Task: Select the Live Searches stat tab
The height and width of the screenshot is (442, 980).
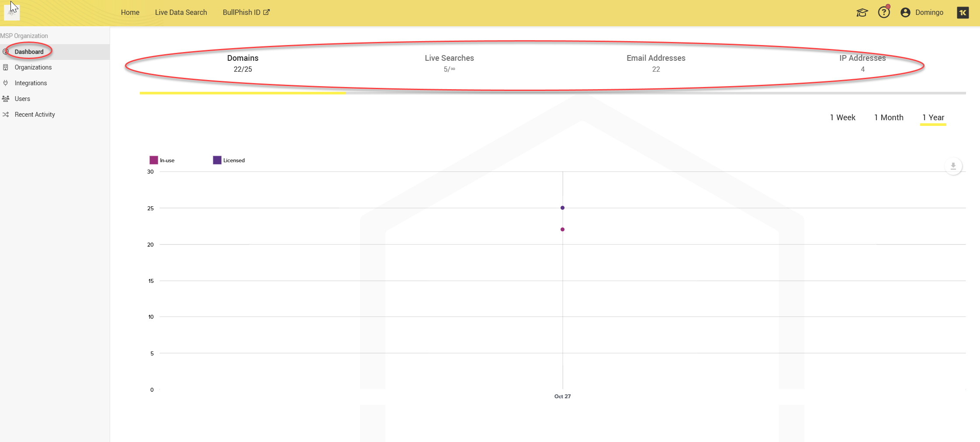Action: 449,63
